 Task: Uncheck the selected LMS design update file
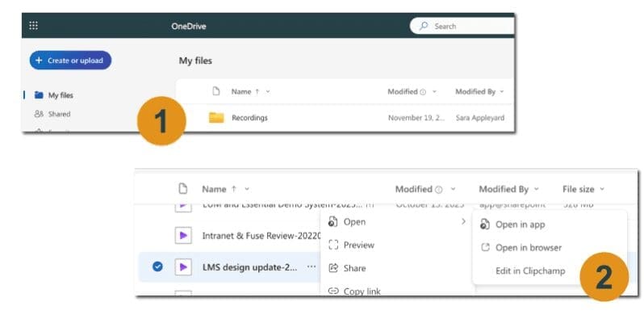coord(157,266)
